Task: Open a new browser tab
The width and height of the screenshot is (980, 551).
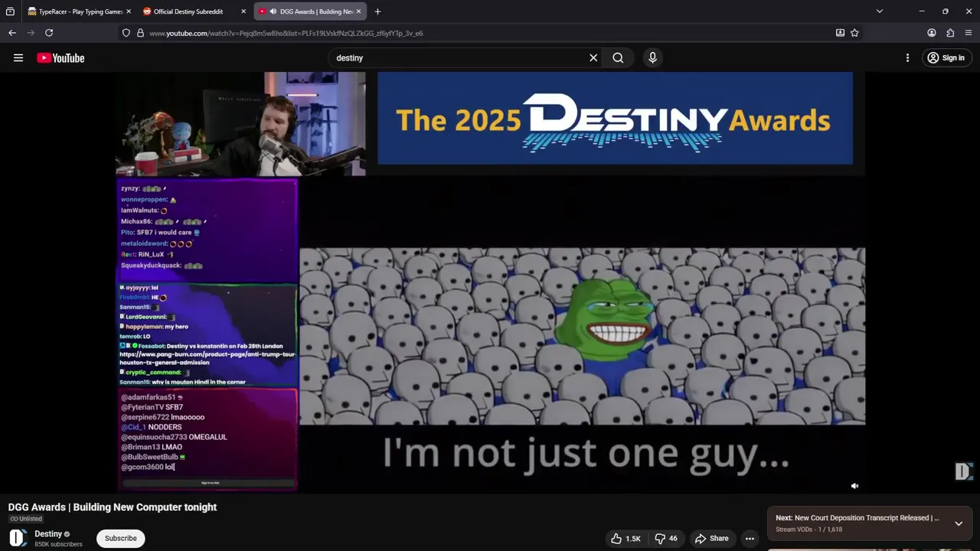Action: (377, 11)
